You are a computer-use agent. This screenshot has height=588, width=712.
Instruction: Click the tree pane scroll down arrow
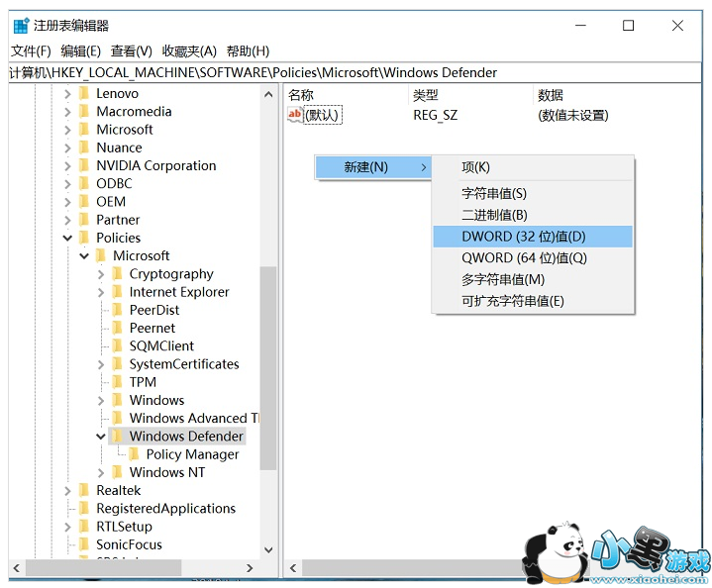(268, 549)
